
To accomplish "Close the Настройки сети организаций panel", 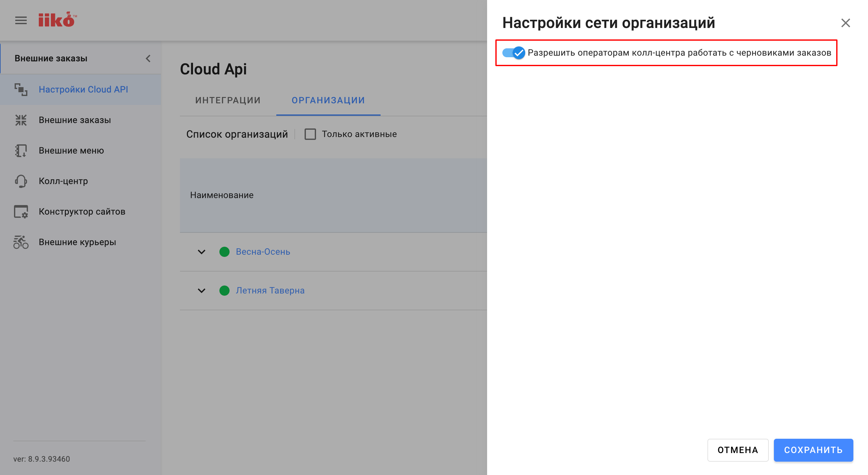I will (846, 23).
